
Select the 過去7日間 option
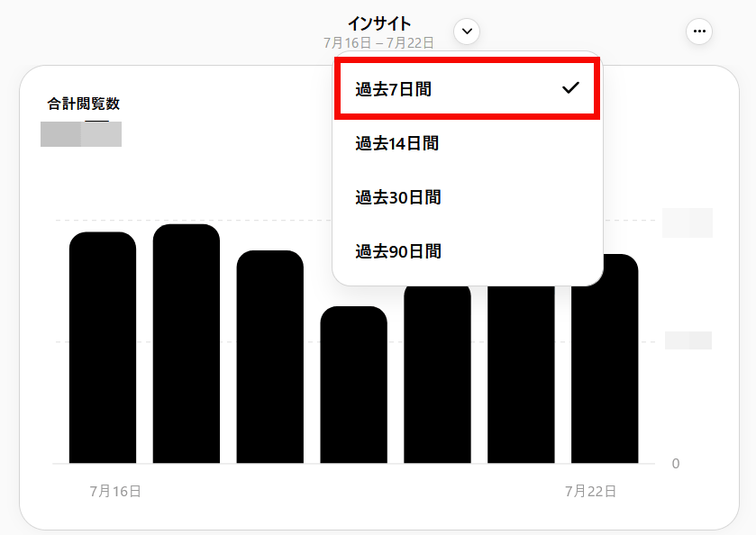(x=467, y=88)
